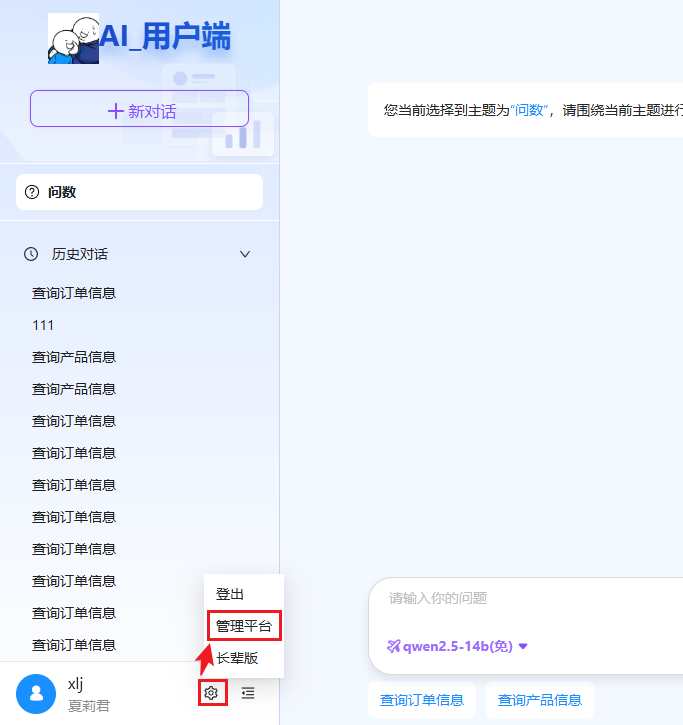Open the first 查询订单信息 history conversation
Image resolution: width=683 pixels, height=725 pixels.
click(74, 293)
